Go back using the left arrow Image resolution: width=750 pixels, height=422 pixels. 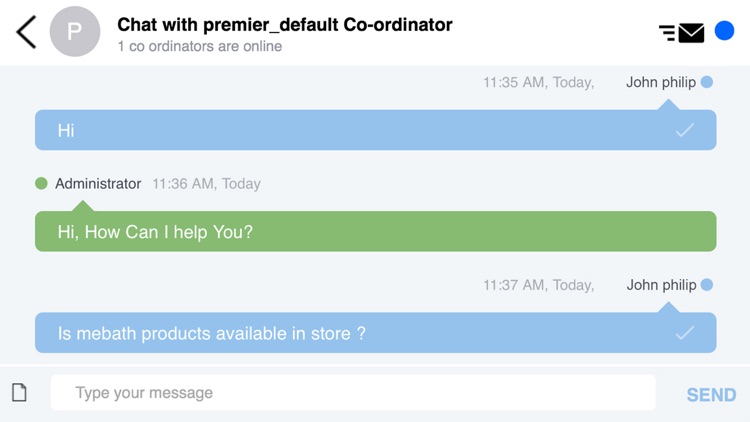coord(26,32)
